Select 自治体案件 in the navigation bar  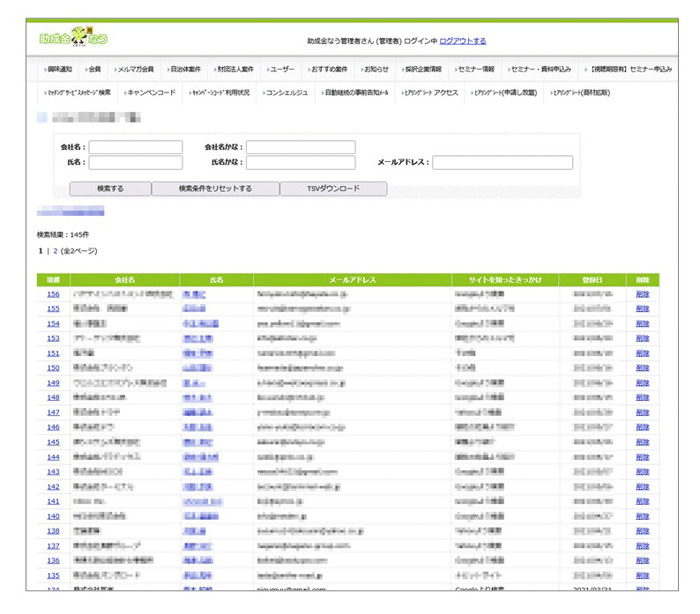[184, 69]
